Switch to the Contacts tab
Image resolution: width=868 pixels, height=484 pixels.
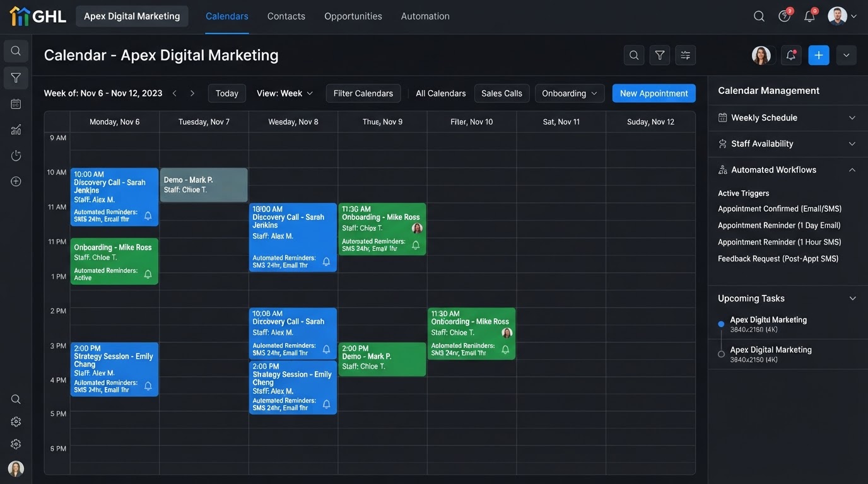tap(286, 16)
